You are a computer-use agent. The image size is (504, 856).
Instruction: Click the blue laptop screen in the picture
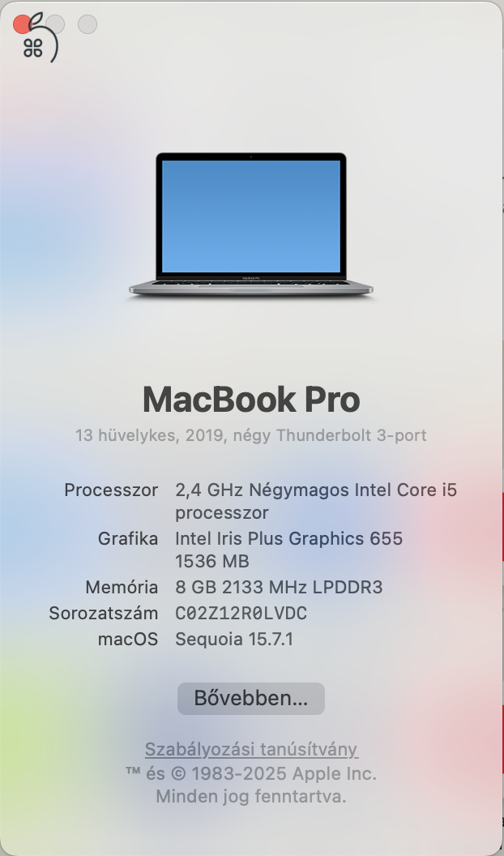click(x=251, y=215)
